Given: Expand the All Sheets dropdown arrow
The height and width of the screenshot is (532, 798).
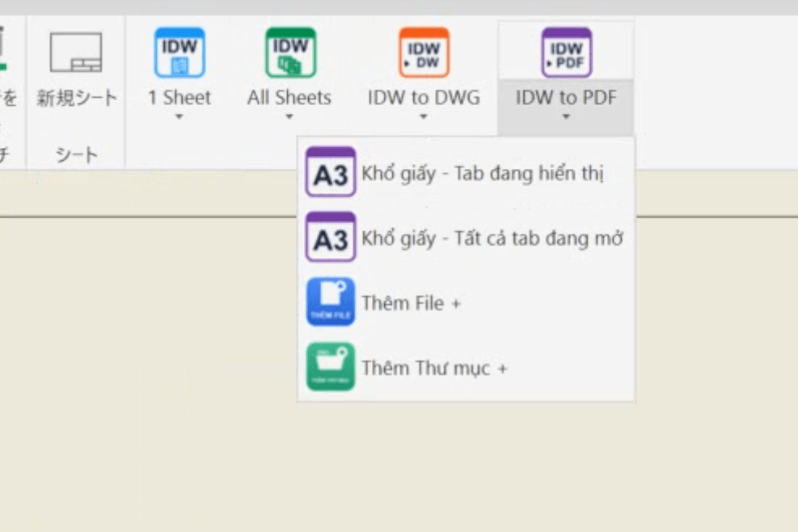Looking at the screenshot, I should coord(289,116).
